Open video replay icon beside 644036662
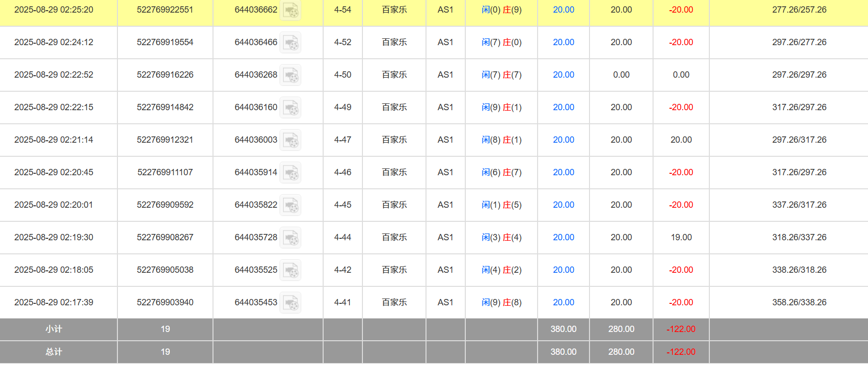Screen dimensions: 868x365 (x=291, y=10)
